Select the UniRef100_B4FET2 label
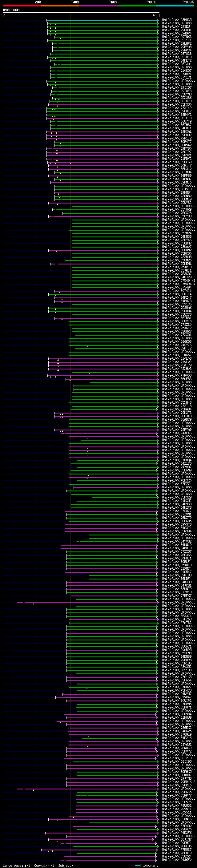 pos(177,61)
